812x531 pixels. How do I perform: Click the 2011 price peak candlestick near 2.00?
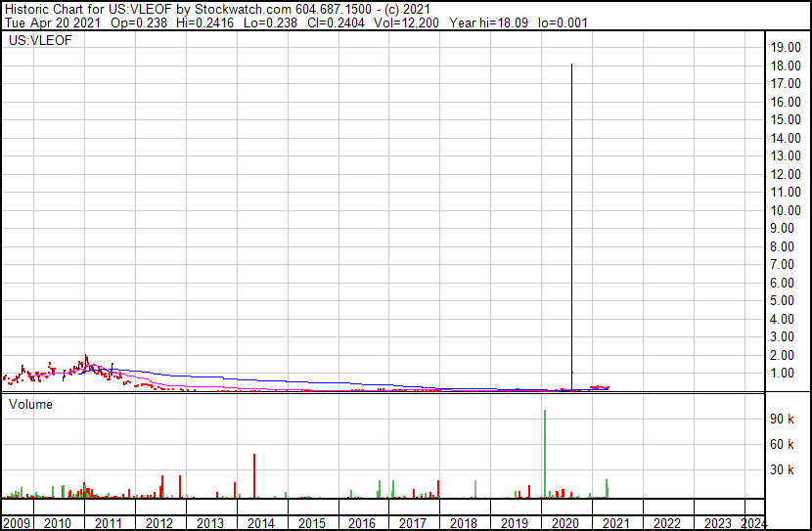point(86,361)
